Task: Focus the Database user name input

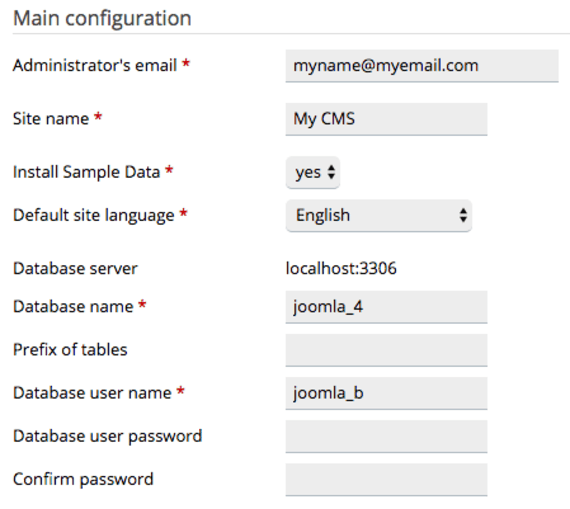Action: coord(386,393)
